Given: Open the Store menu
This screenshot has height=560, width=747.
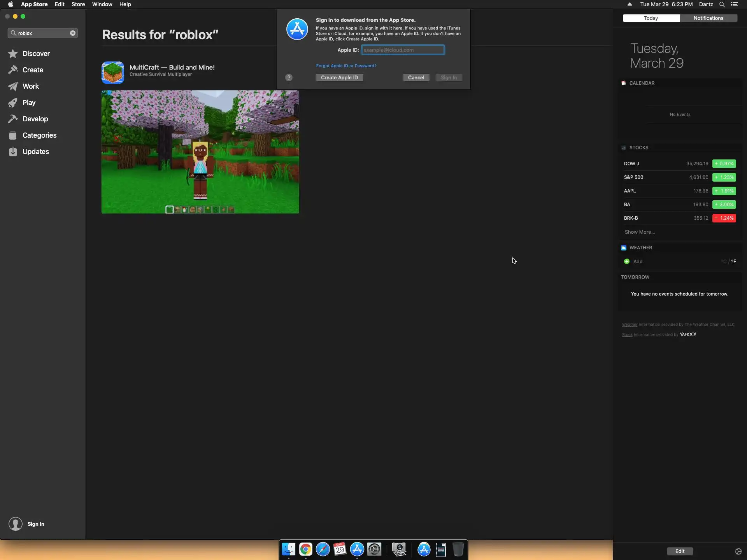Looking at the screenshot, I should click(78, 4).
